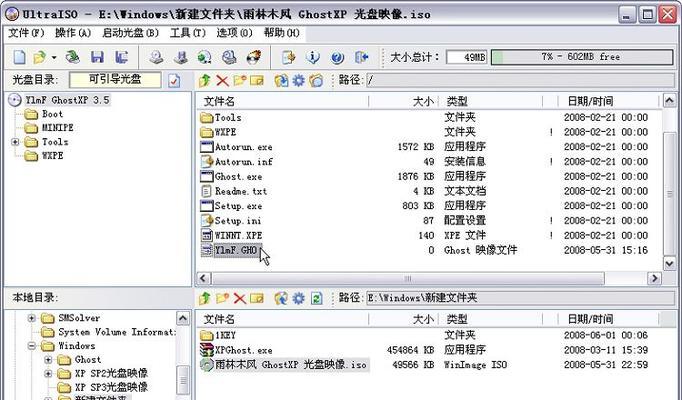Viewport: 682px width, 400px height.
Task: Click red X delete in disc pane toolbar
Action: coord(222,80)
